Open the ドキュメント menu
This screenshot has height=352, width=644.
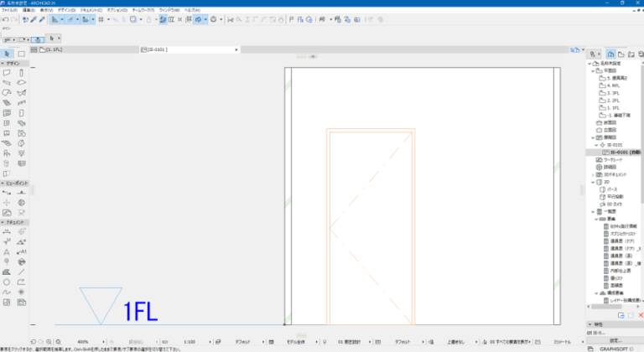click(91, 10)
